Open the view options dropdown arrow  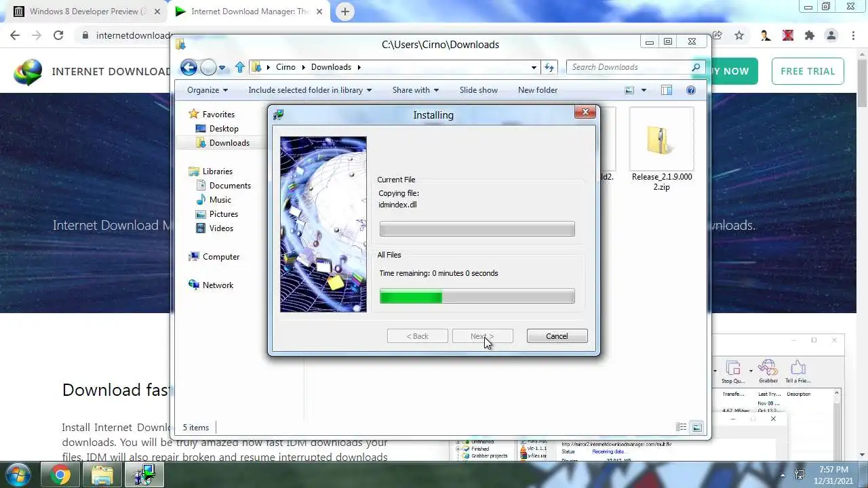(644, 90)
